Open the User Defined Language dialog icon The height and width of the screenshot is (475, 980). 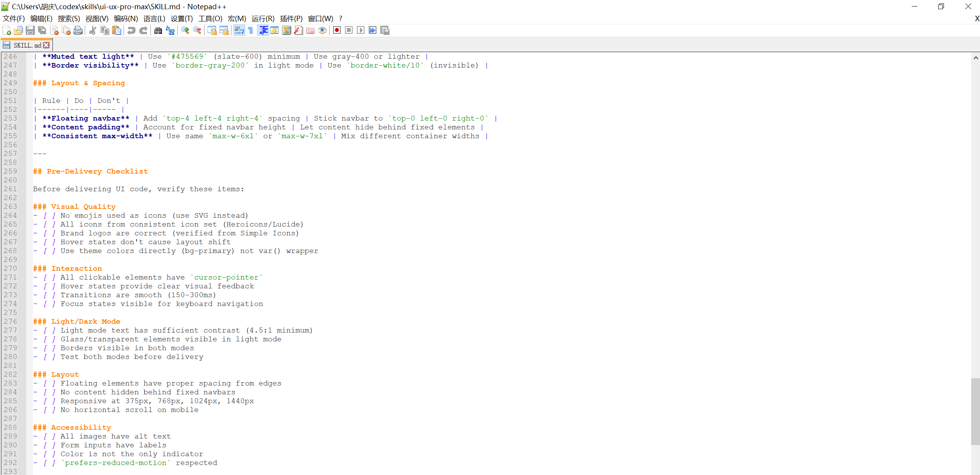click(x=274, y=30)
